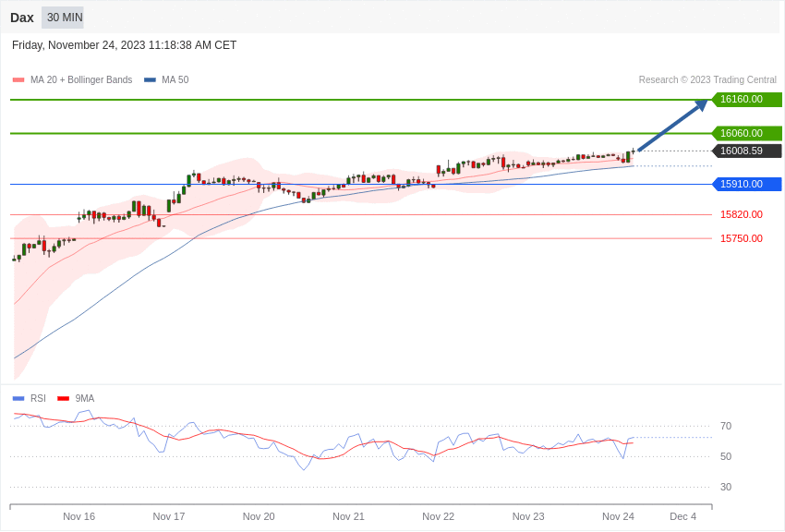Viewport: 785px width, 532px height.
Task: Click the 'Dec 4' date axis label
Action: point(682,516)
